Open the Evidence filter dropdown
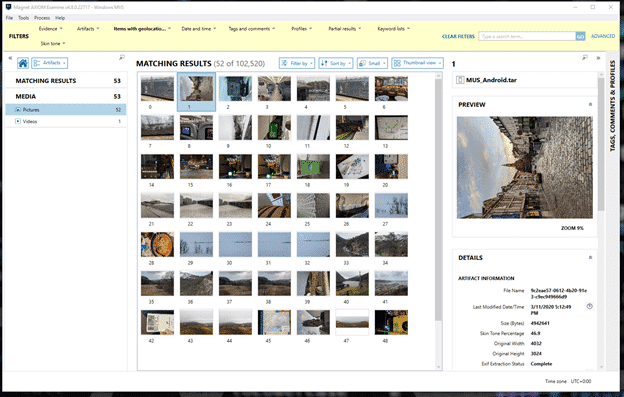The width and height of the screenshot is (624, 397). 51,29
